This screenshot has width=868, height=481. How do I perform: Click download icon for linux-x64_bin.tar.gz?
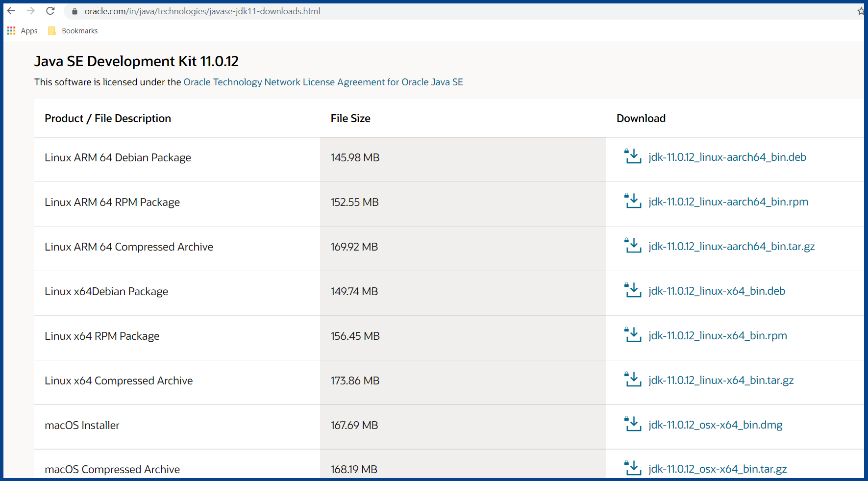(633, 380)
